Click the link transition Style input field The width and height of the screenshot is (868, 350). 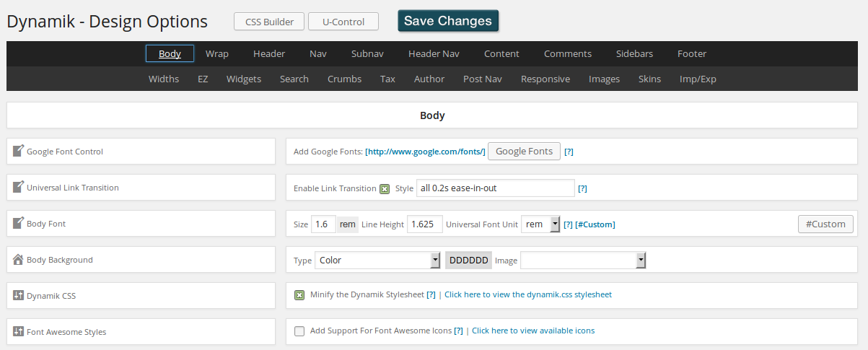click(x=496, y=188)
